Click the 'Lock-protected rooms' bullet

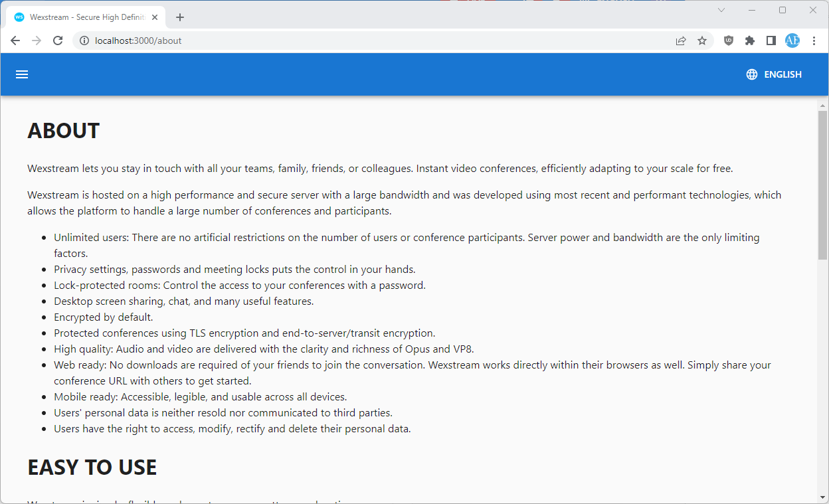tap(240, 286)
